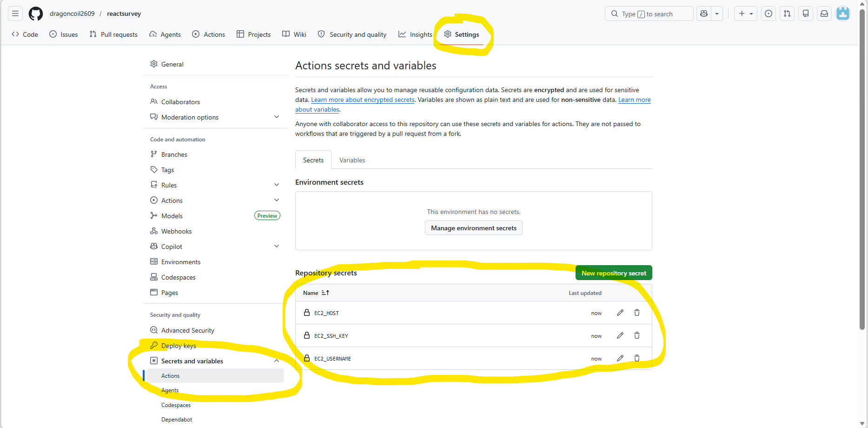
Task: Open the notifications inbox icon
Action: point(824,13)
